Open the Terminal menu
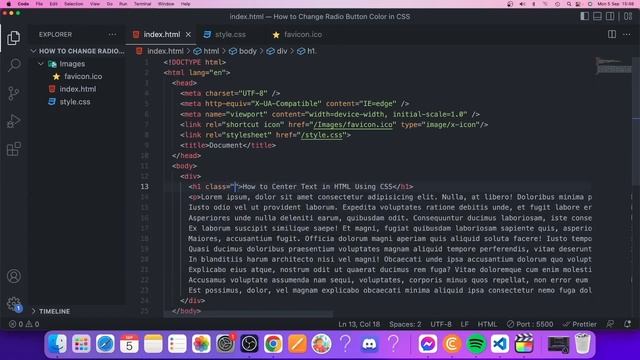This screenshot has width=640, height=360. [142, 4]
